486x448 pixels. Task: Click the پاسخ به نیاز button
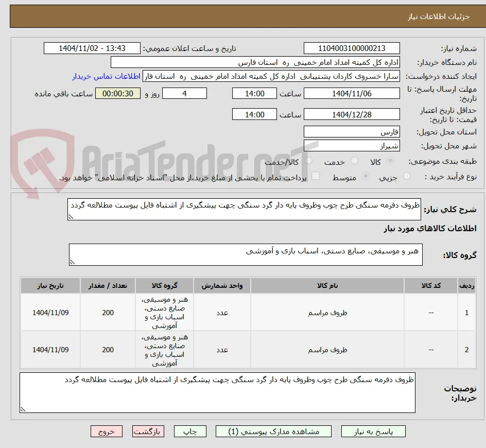pos(373,431)
